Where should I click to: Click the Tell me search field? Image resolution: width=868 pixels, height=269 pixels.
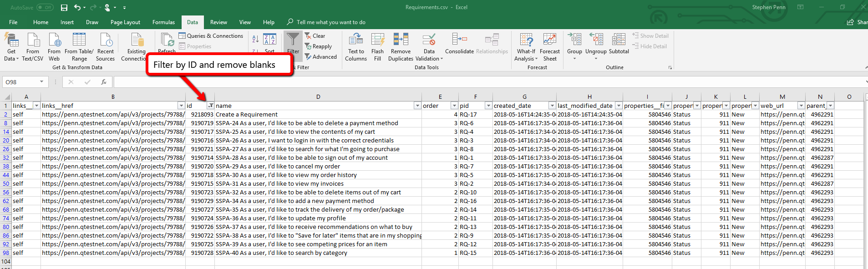coord(331,22)
